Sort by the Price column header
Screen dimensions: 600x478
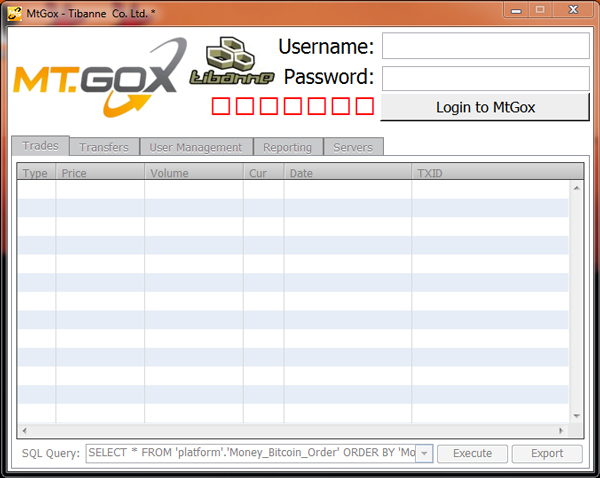(100, 172)
